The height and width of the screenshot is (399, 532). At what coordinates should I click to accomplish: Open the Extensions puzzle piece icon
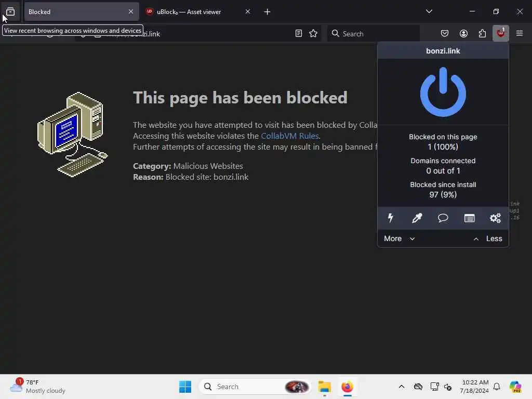[482, 33]
